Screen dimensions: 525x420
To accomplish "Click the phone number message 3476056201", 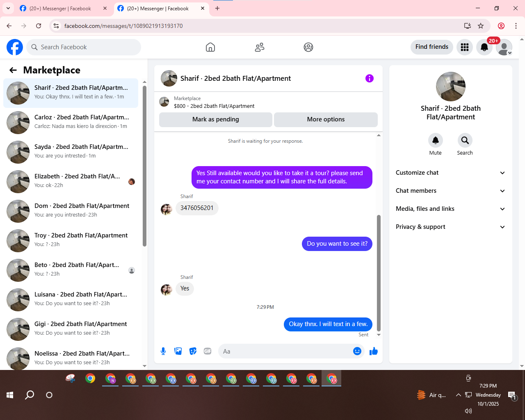I will [197, 208].
